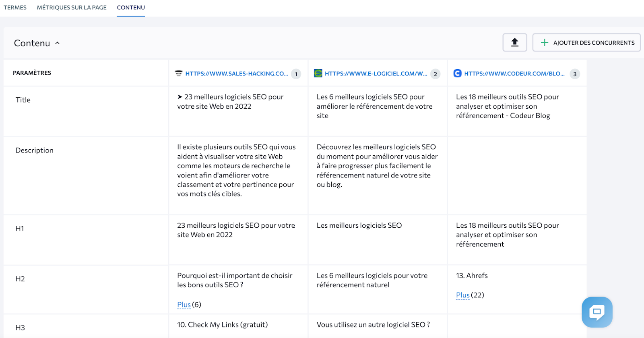
Task: Collapse the Contenu section chevron
Action: point(57,43)
